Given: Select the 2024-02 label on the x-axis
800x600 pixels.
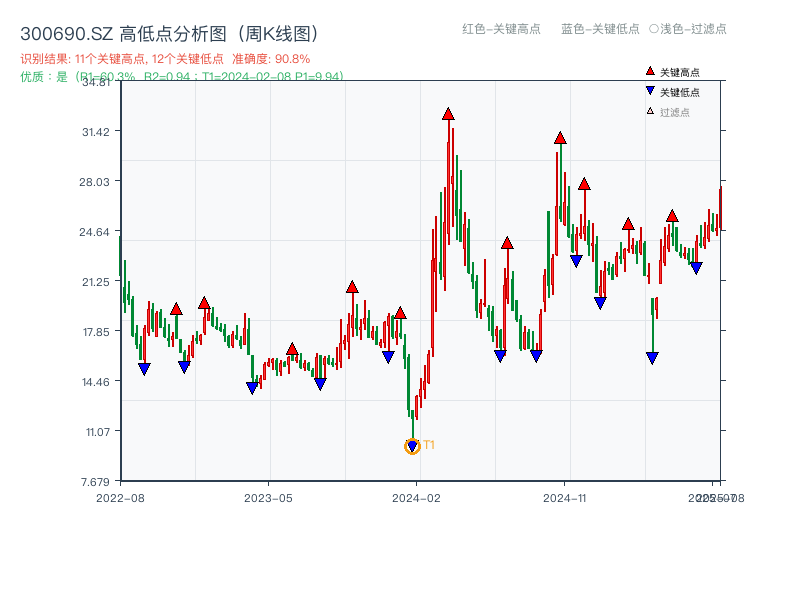Looking at the screenshot, I should tap(417, 496).
